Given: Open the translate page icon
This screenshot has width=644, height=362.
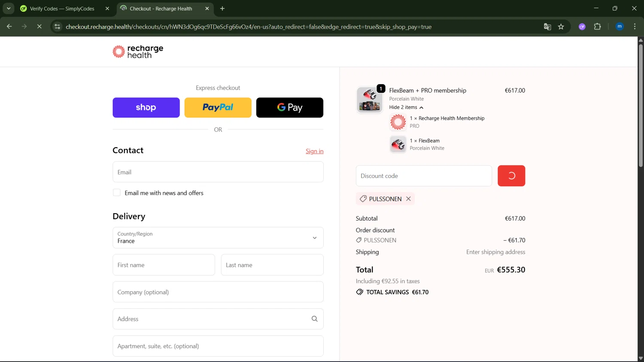Looking at the screenshot, I should (547, 27).
